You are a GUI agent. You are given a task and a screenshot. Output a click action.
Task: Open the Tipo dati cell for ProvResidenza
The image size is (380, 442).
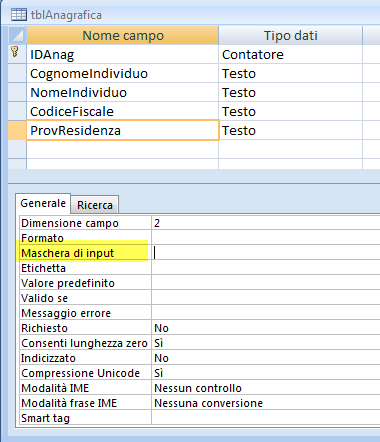290,130
